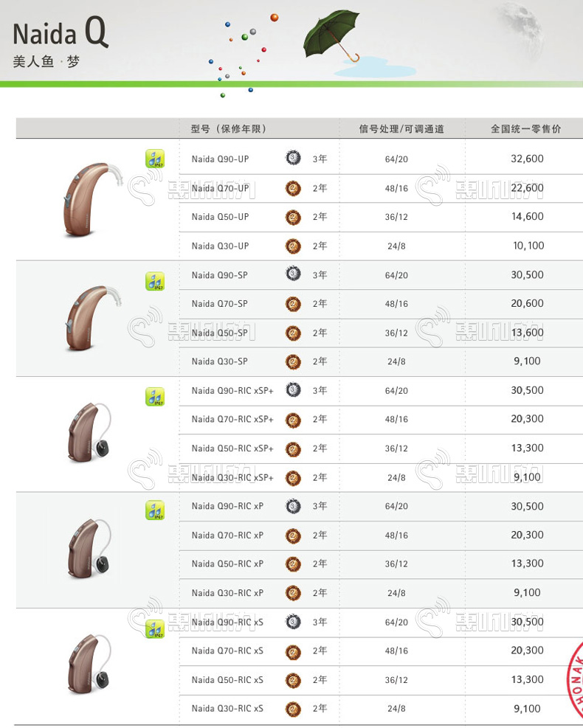Click the 型号（保修年限）column header
The width and height of the screenshot is (583, 728).
[x=228, y=129]
